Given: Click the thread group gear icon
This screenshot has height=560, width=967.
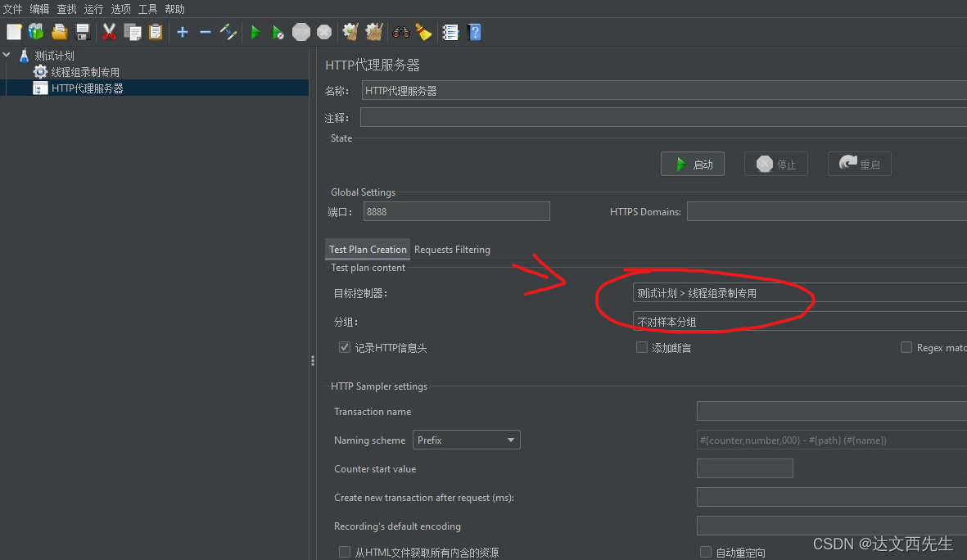Looking at the screenshot, I should click(40, 71).
